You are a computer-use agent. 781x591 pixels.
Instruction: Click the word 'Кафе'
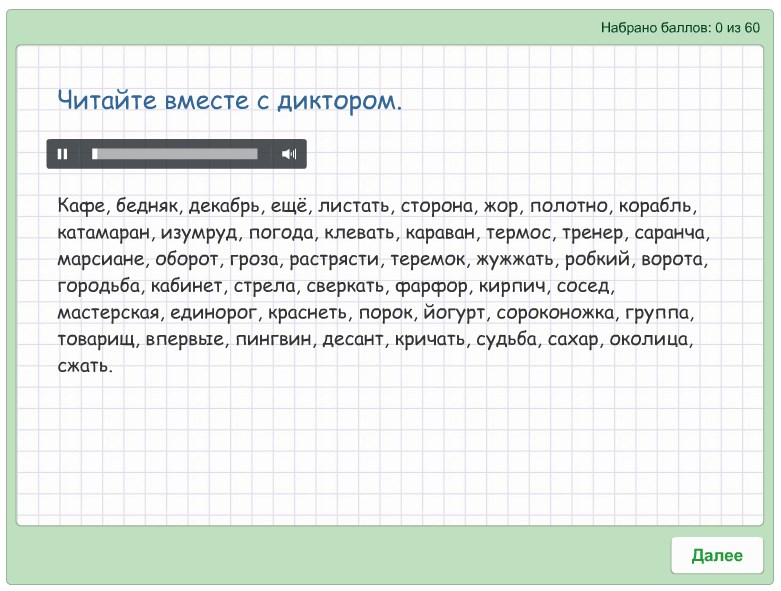click(x=81, y=206)
